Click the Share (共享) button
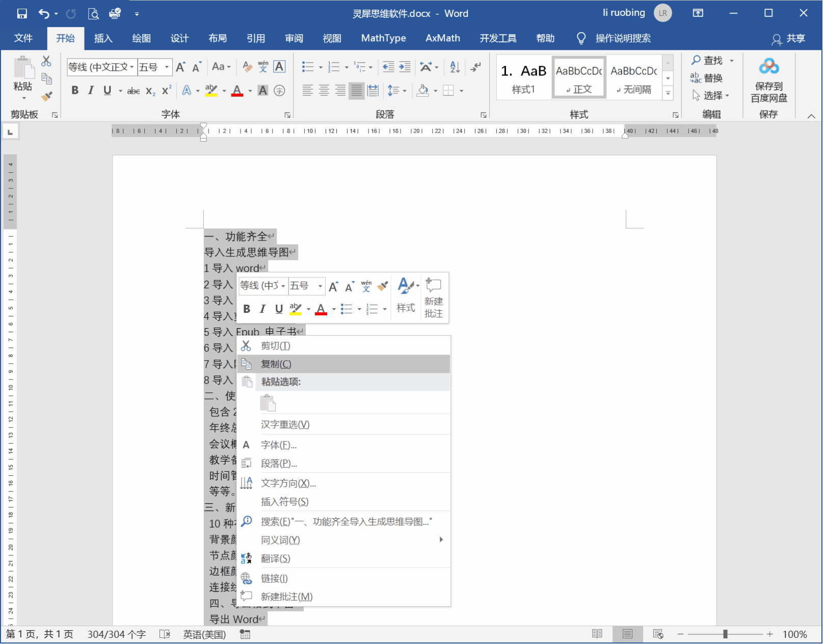This screenshot has height=644, width=825. coord(789,39)
